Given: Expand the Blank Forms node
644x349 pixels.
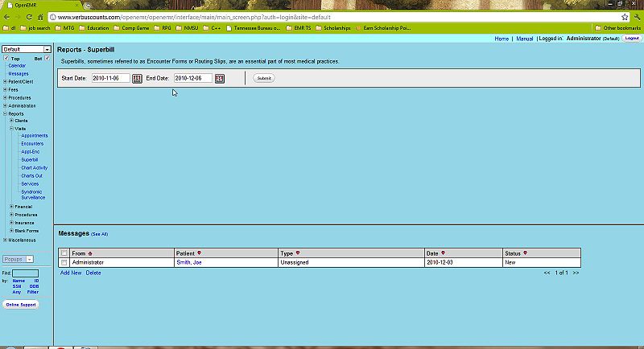Looking at the screenshot, I should (x=11, y=231).
